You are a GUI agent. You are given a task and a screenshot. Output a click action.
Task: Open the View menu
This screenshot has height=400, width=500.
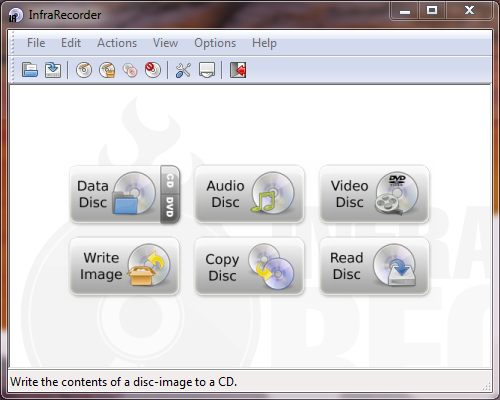click(x=165, y=43)
